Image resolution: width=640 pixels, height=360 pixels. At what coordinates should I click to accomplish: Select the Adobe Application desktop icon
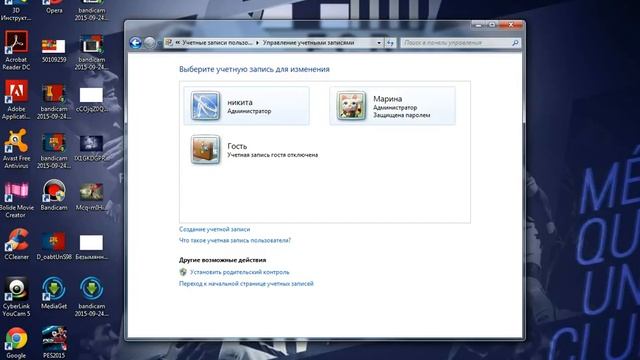pos(16,100)
